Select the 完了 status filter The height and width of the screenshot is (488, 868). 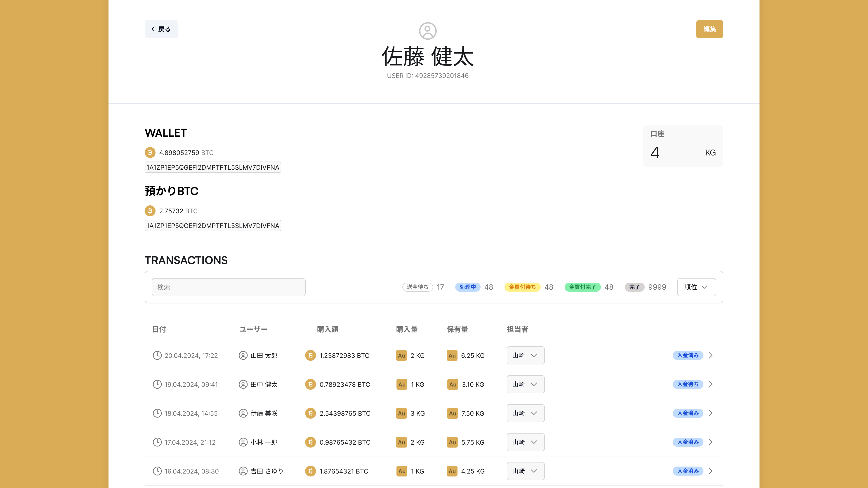(634, 287)
